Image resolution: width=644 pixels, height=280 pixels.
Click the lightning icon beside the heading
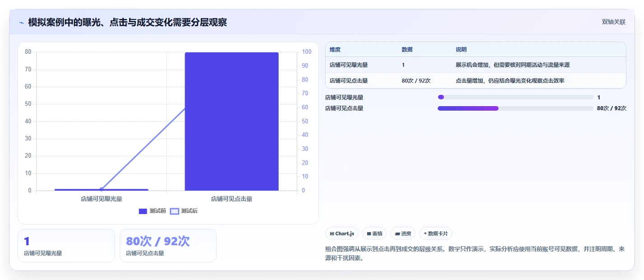pyautogui.click(x=21, y=22)
